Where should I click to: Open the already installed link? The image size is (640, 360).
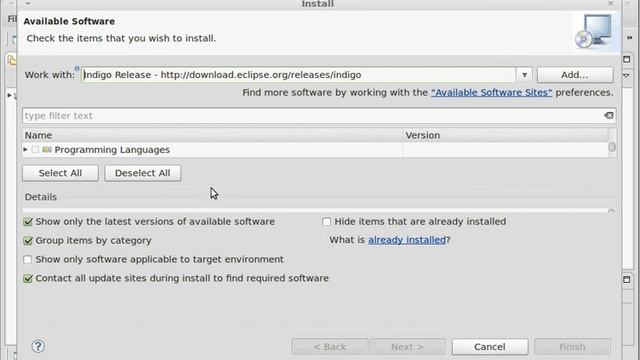coord(407,240)
